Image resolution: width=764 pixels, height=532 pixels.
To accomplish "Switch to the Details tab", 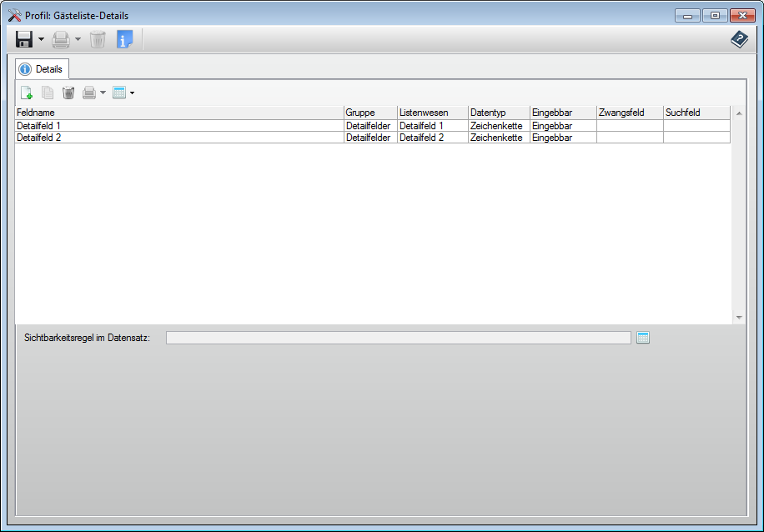I will click(x=42, y=69).
